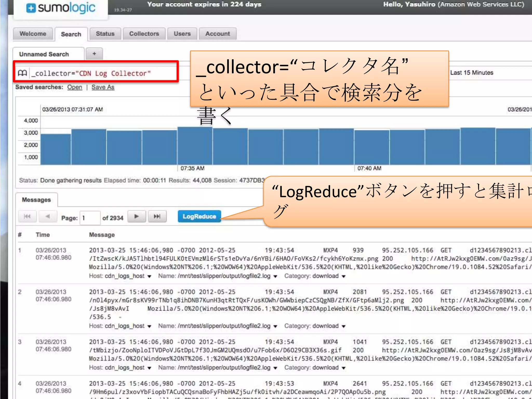Click the Sumo Logic logo

point(61,8)
